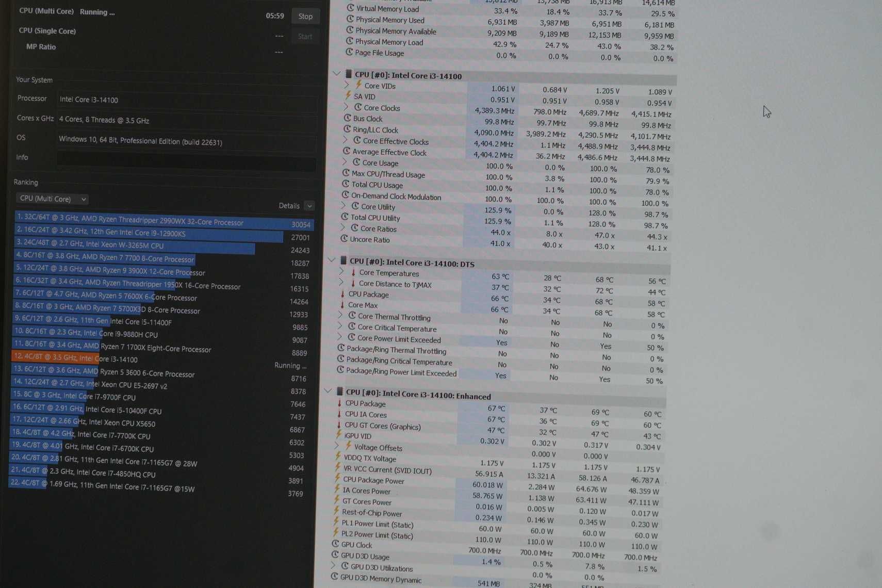Stop the CPU Multi Core benchmark
The width and height of the screenshot is (882, 588).
(x=305, y=17)
